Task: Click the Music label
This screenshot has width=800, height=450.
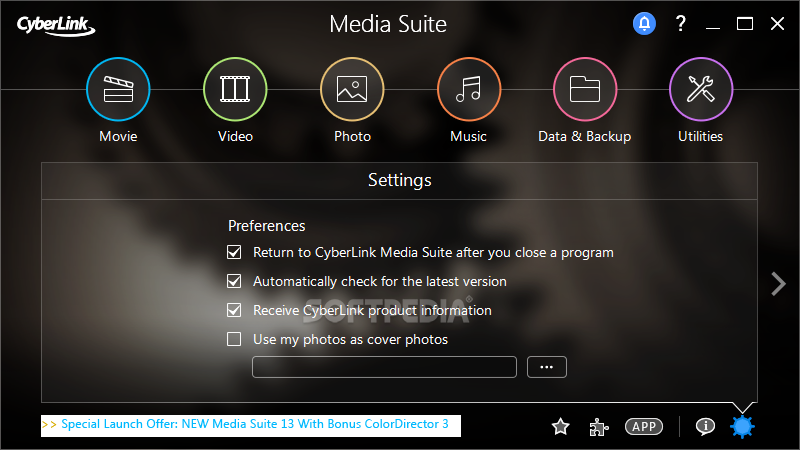Action: 468,136
